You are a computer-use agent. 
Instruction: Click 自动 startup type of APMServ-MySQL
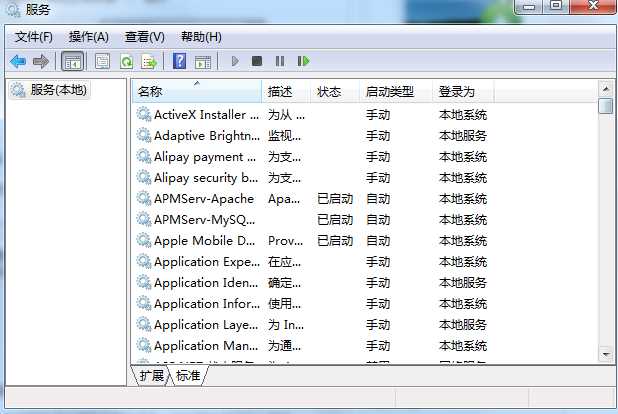378,220
